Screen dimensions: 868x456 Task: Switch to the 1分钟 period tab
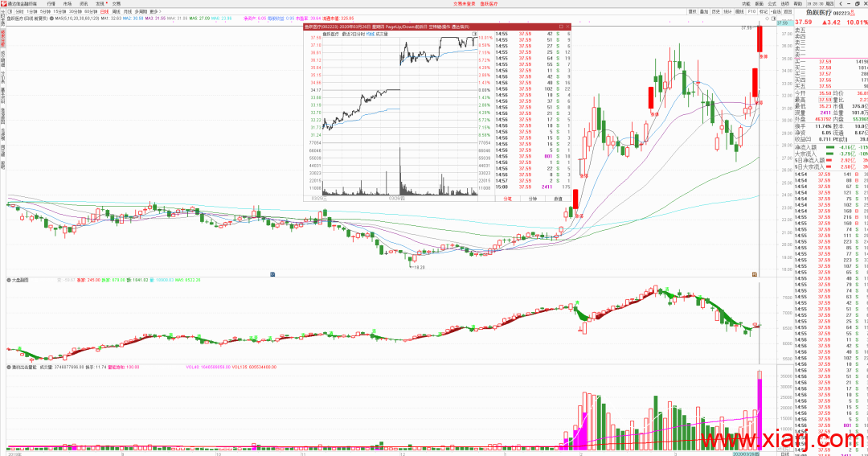[x=31, y=11]
